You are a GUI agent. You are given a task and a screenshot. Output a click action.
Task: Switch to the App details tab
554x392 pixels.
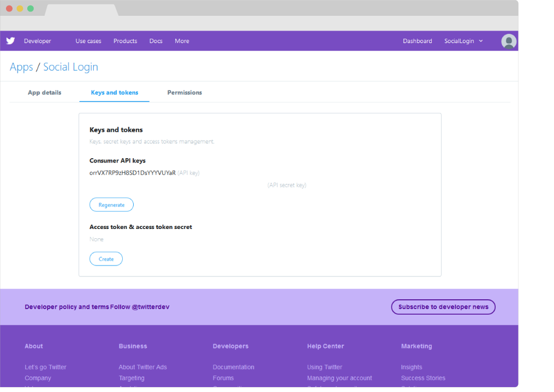click(44, 93)
